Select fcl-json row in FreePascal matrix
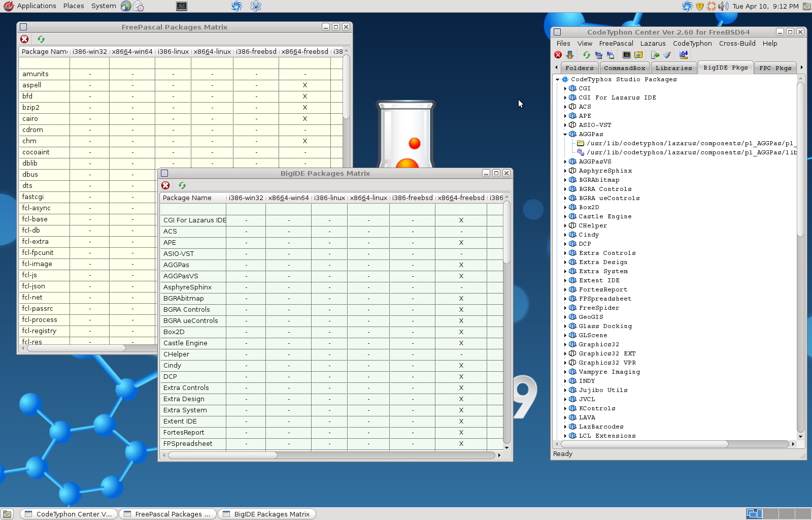This screenshot has width=812, height=520. click(x=87, y=286)
